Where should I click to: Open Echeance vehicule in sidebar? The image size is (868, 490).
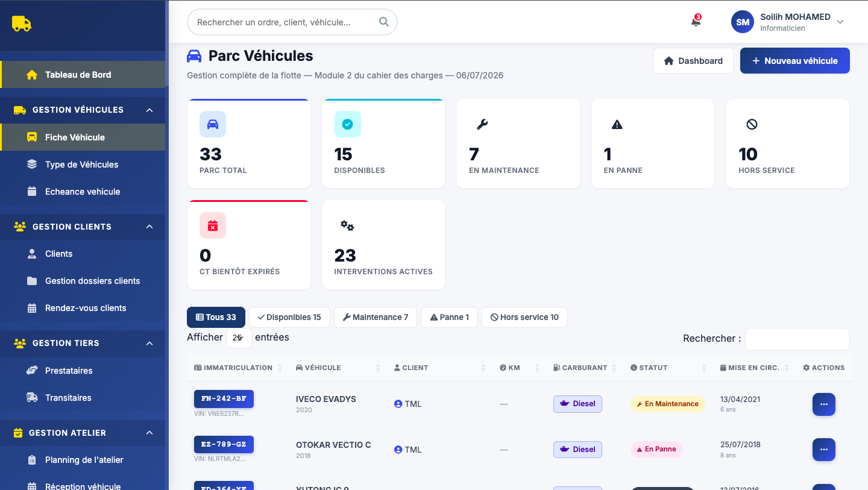(x=83, y=192)
